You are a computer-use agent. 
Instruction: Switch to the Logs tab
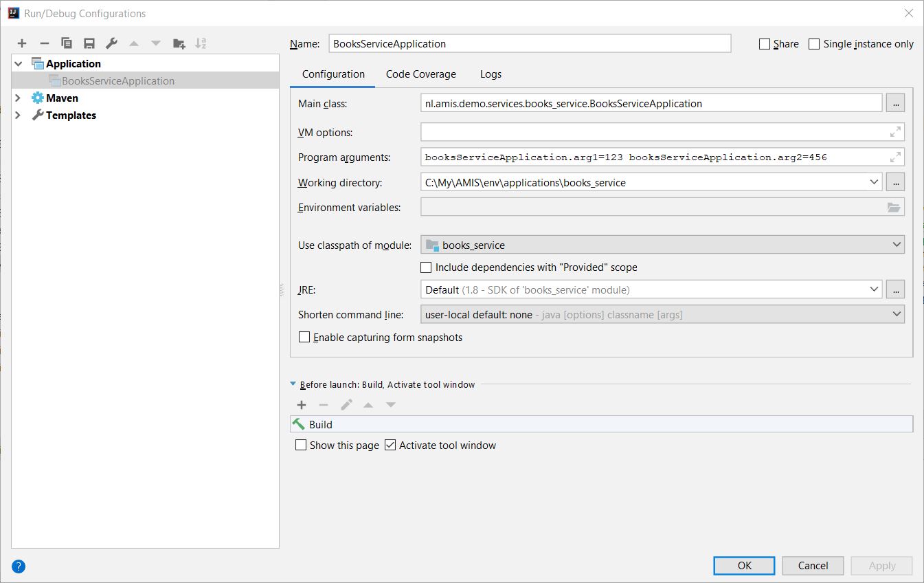point(491,74)
